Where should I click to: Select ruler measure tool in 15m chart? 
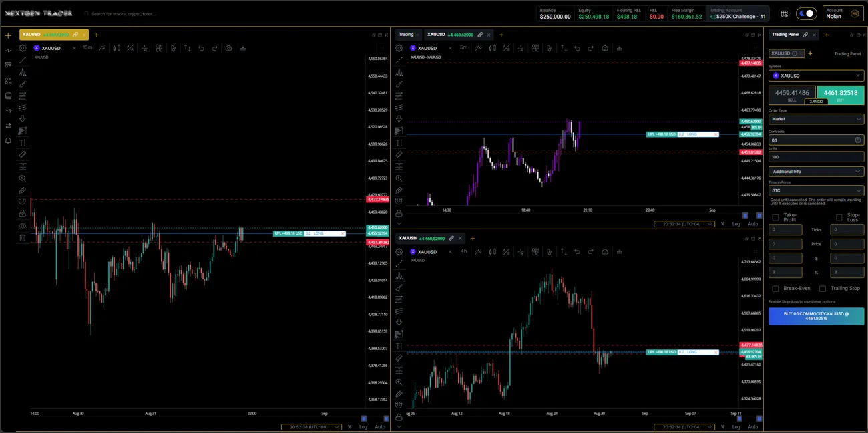click(x=23, y=154)
